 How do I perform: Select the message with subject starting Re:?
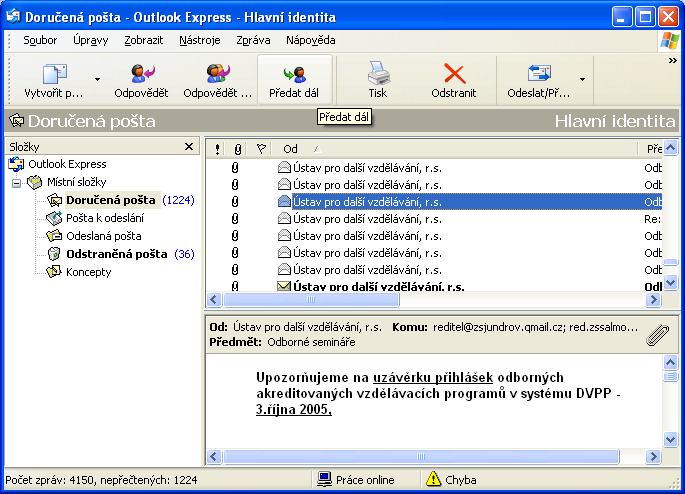pos(434,219)
